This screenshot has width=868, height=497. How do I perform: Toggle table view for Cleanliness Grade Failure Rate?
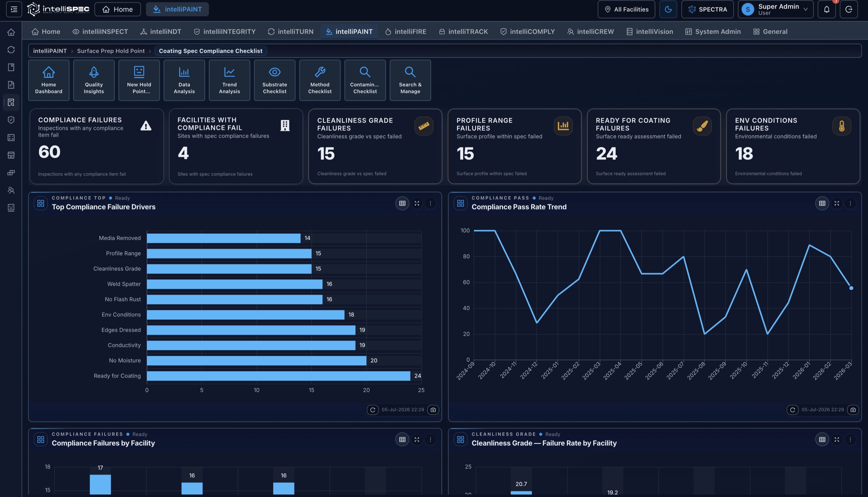point(822,440)
